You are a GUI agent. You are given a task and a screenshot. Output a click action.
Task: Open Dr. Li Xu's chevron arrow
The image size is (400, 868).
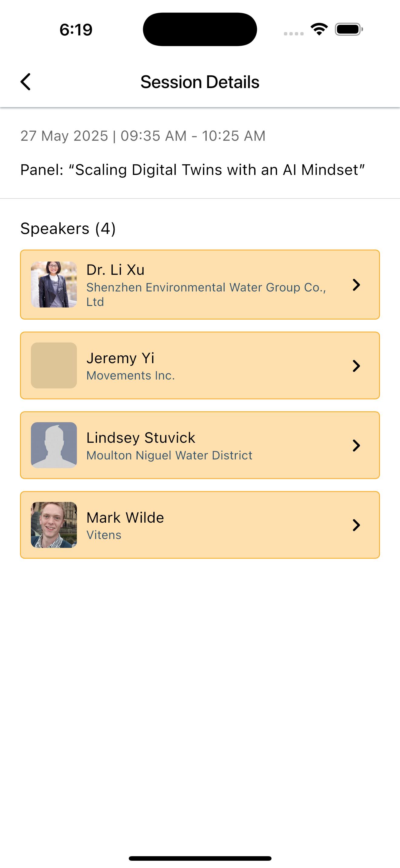pyautogui.click(x=356, y=285)
